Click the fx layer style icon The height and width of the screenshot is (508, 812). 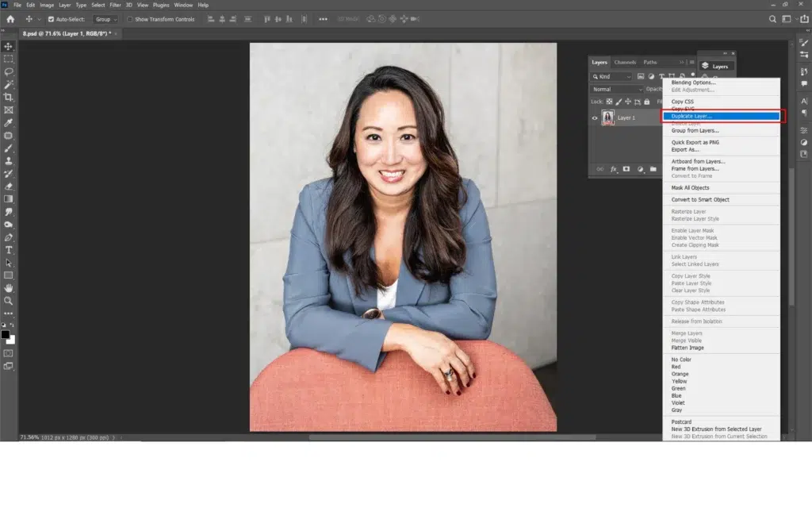[613, 169]
